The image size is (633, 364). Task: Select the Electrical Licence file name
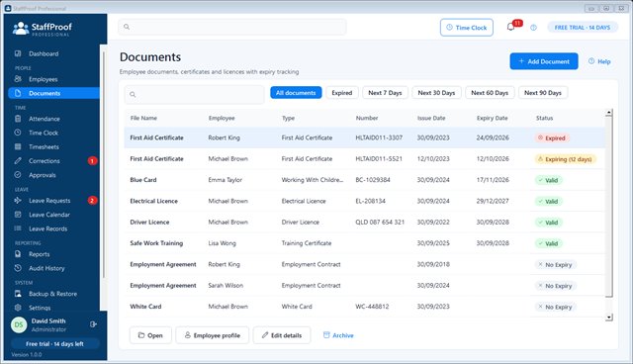(x=154, y=201)
